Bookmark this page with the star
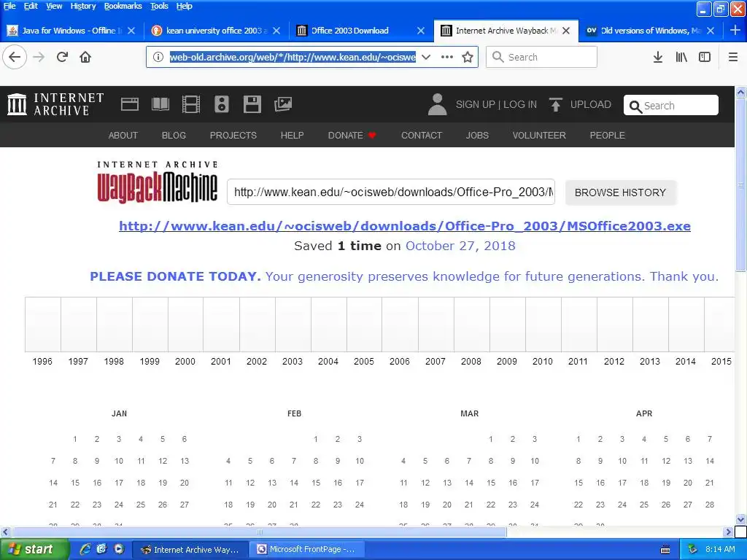 (468, 57)
